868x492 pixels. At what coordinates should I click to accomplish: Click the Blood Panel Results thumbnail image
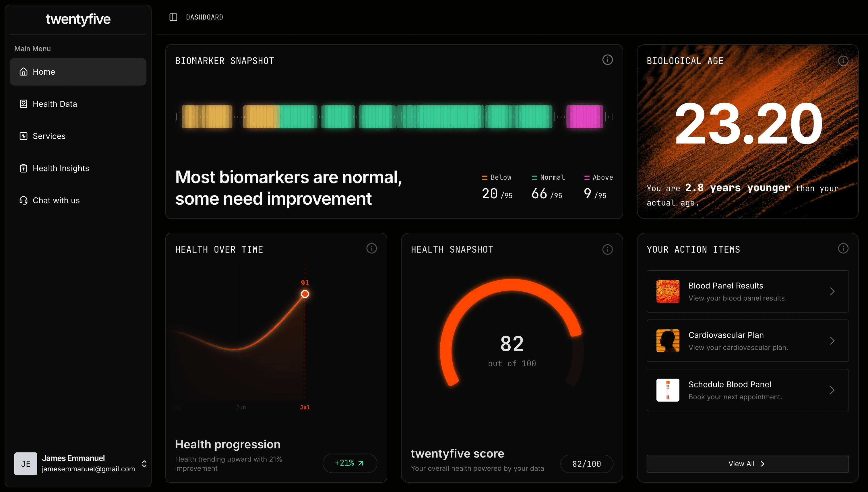[x=667, y=291]
